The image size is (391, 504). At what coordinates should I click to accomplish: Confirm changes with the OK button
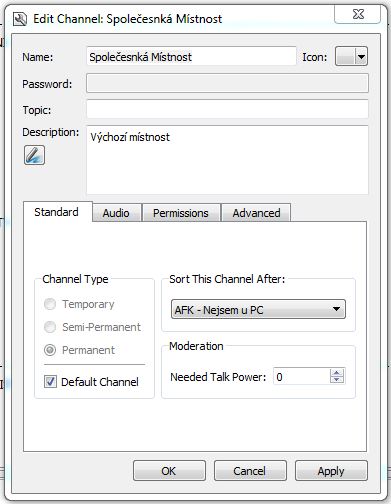169,471
